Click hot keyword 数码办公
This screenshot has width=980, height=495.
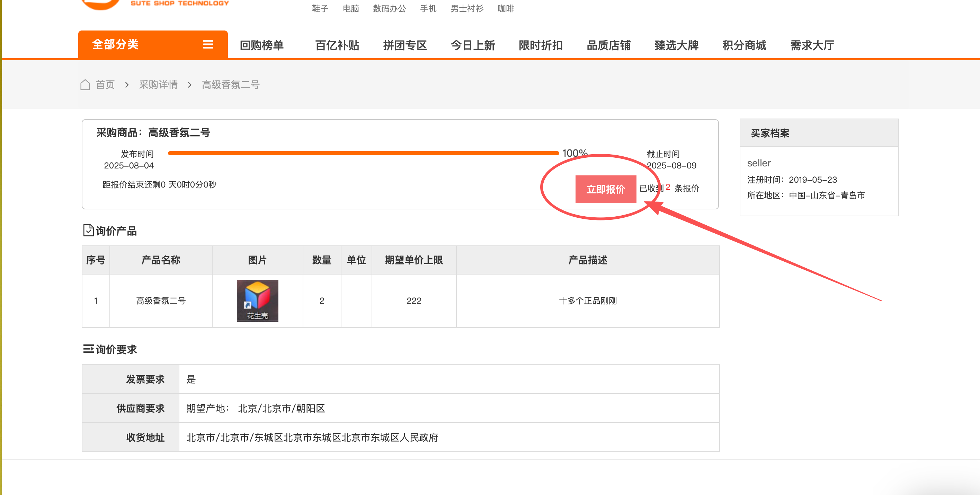pos(389,8)
